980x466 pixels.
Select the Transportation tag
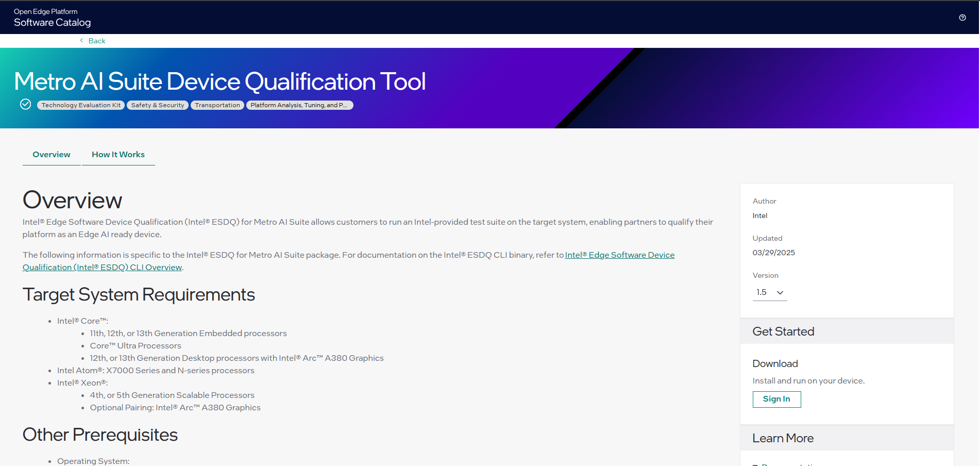217,105
